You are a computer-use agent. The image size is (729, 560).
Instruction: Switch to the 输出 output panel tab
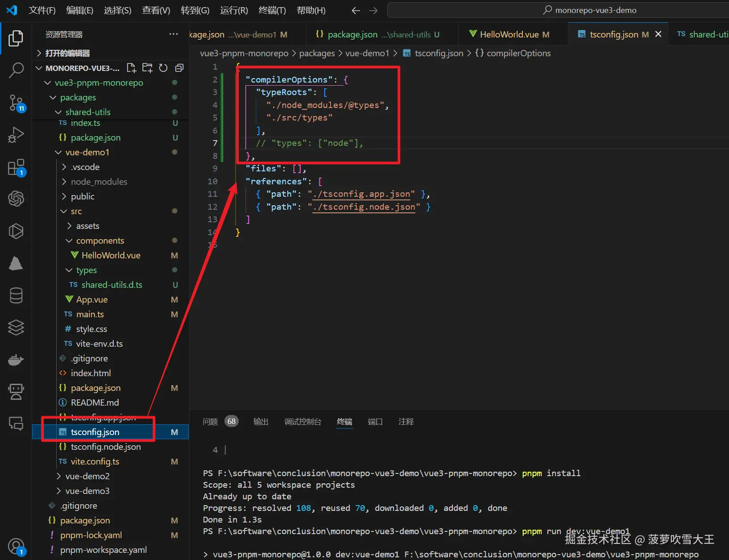(x=261, y=422)
